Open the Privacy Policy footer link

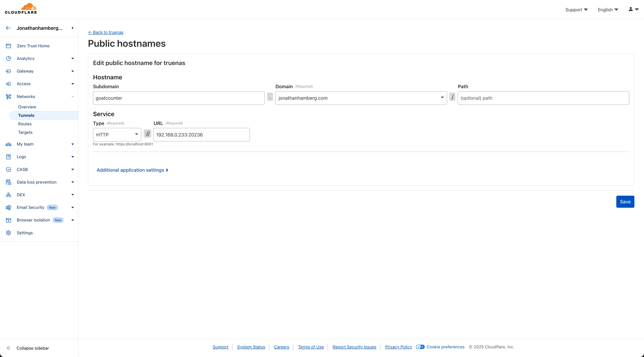(398, 347)
